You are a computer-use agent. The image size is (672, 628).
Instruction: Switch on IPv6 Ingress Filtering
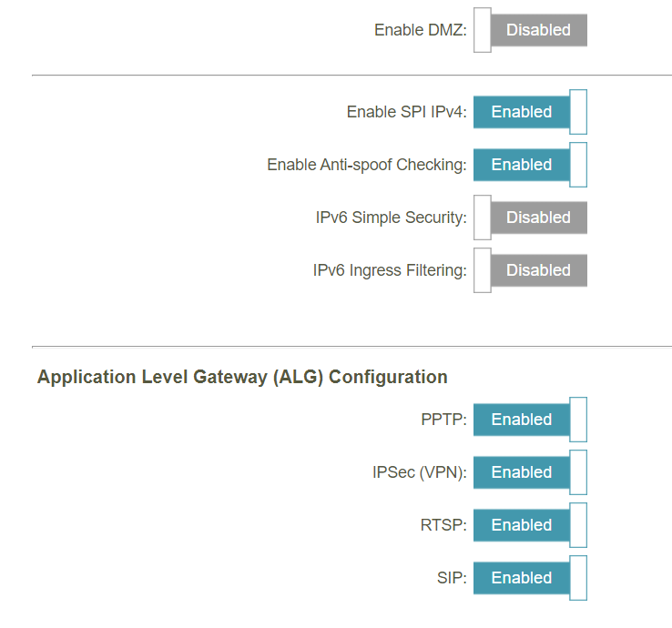[530, 270]
